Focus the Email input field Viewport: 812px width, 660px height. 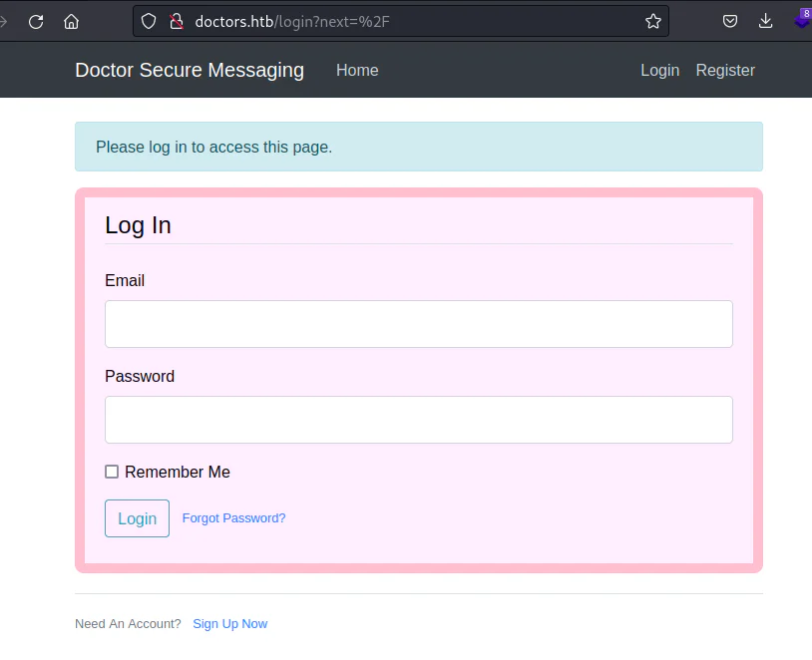[x=418, y=324]
